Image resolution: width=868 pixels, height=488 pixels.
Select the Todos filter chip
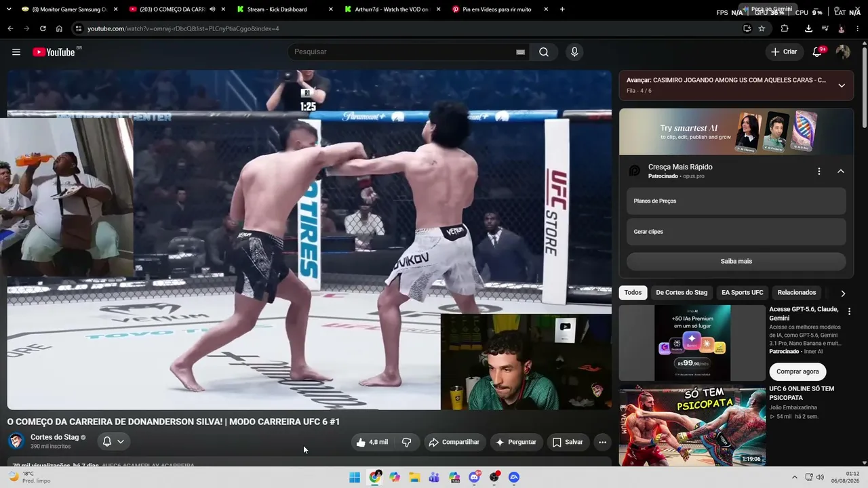pyautogui.click(x=633, y=293)
